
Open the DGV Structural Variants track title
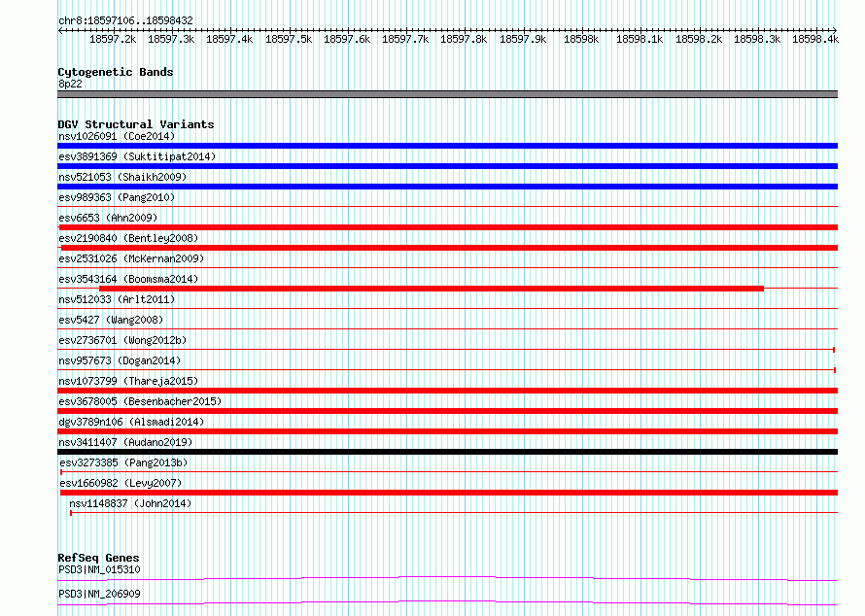point(136,124)
